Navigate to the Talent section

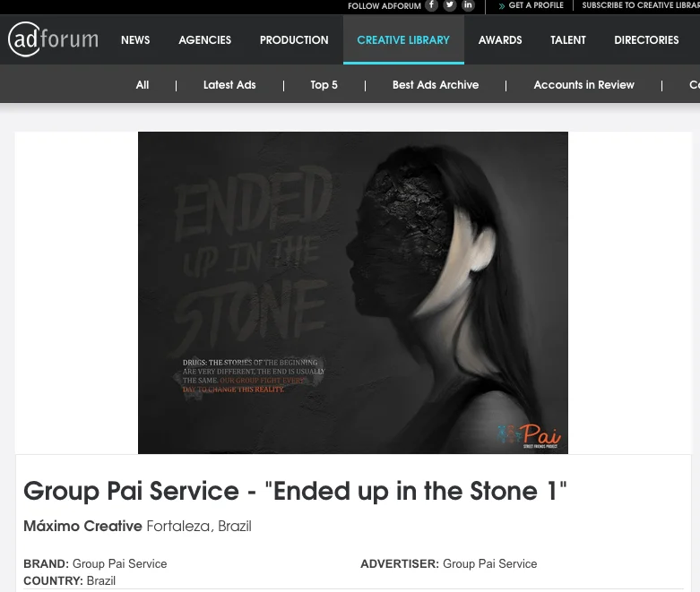tap(568, 40)
